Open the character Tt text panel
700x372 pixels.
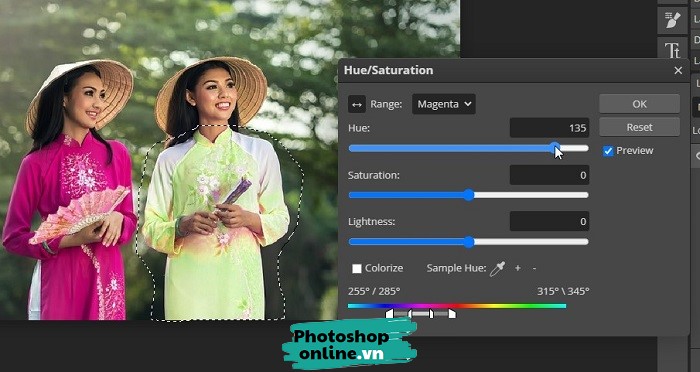pyautogui.click(x=673, y=49)
